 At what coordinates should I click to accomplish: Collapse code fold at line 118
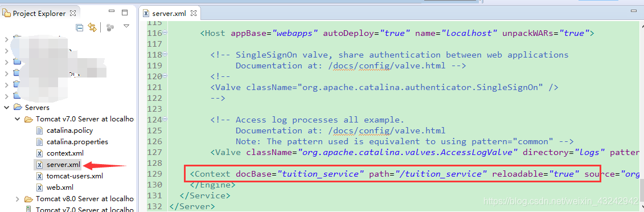165,54
